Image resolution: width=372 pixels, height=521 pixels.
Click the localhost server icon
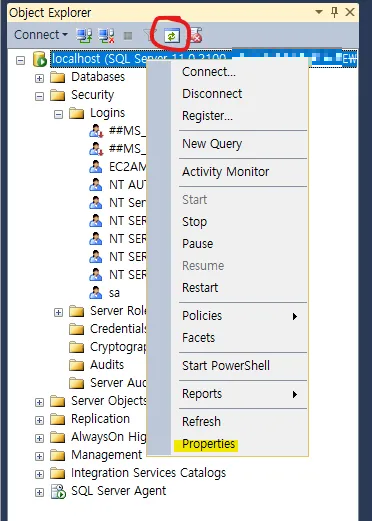click(x=40, y=59)
